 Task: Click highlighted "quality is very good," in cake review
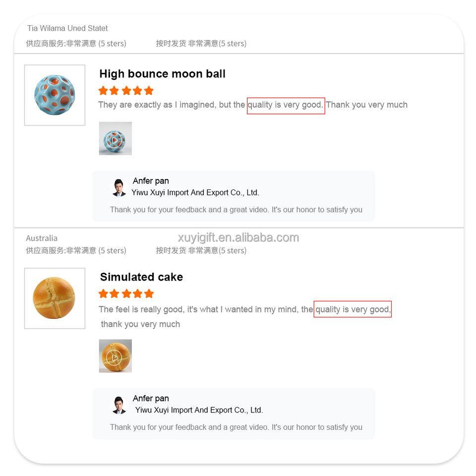point(353,309)
